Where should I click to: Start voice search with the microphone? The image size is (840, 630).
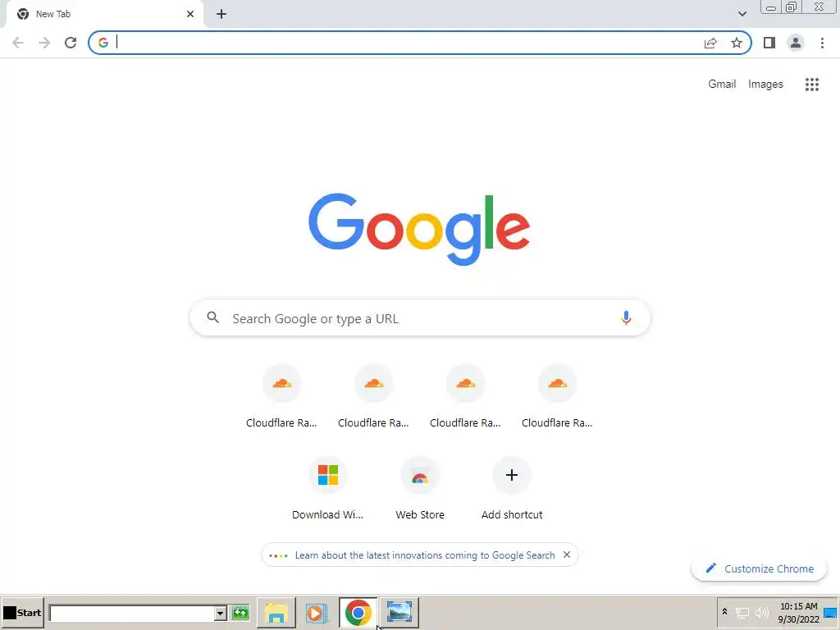coord(626,317)
